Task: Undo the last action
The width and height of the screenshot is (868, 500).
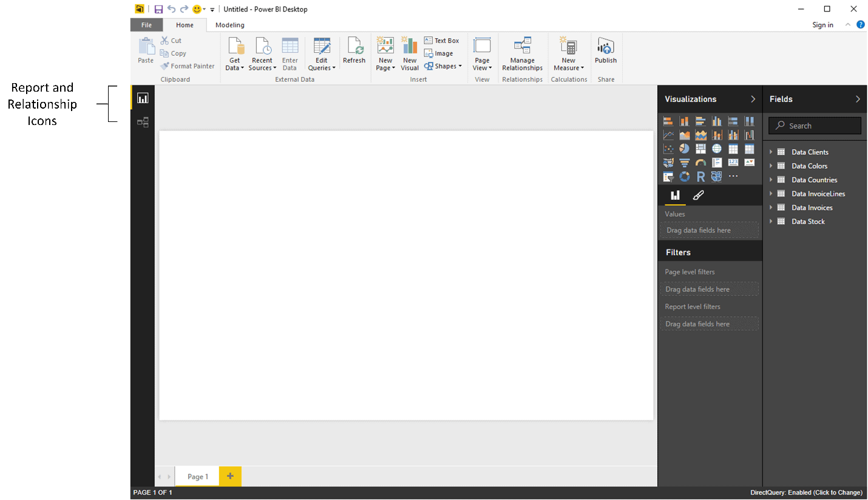Action: [171, 9]
